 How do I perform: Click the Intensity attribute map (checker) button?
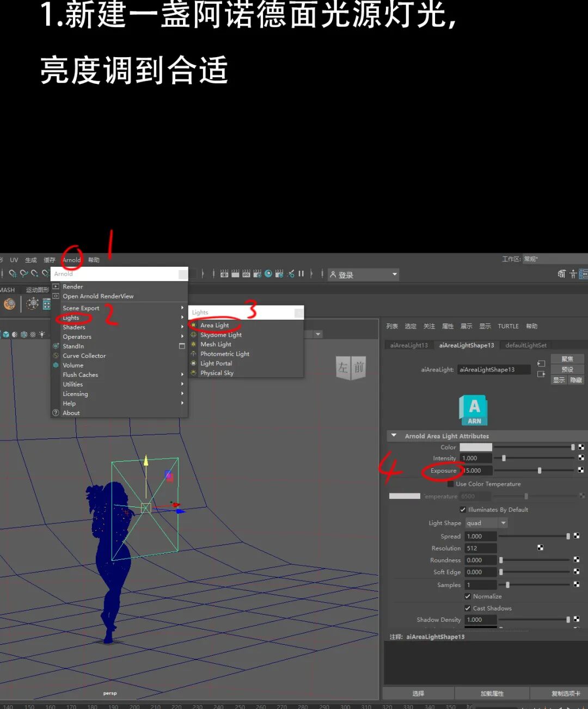[581, 458]
